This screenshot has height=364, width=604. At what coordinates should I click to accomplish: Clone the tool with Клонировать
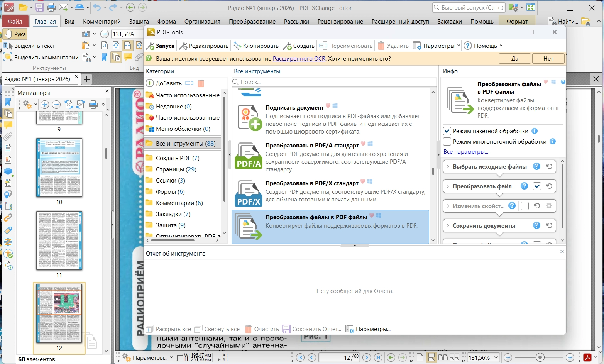click(x=256, y=46)
